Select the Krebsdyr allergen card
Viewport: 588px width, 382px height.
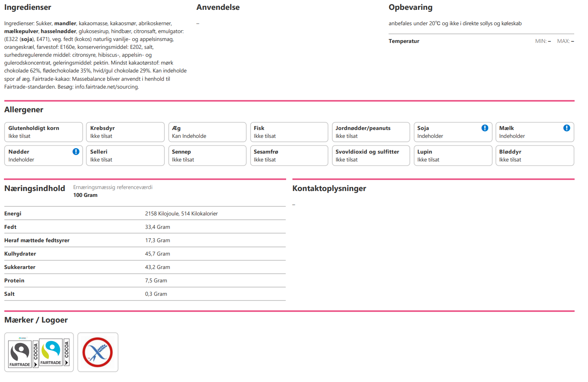(125, 132)
